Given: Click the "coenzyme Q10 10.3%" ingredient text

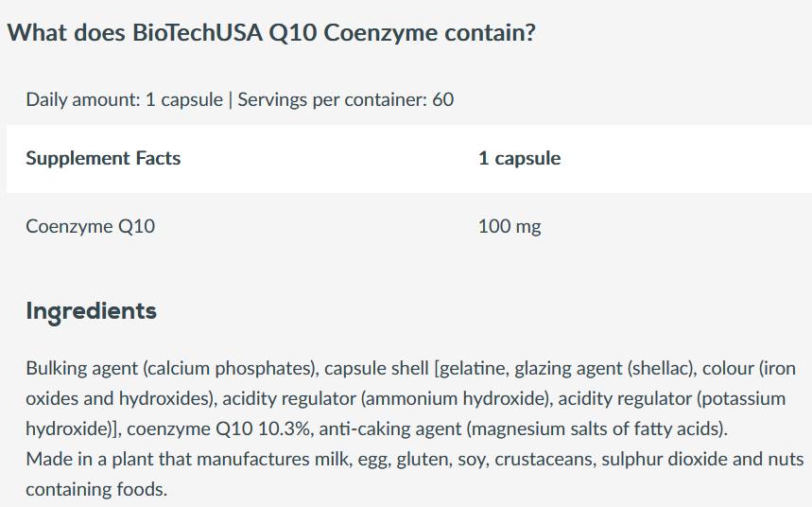Looking at the screenshot, I should pos(217,428).
